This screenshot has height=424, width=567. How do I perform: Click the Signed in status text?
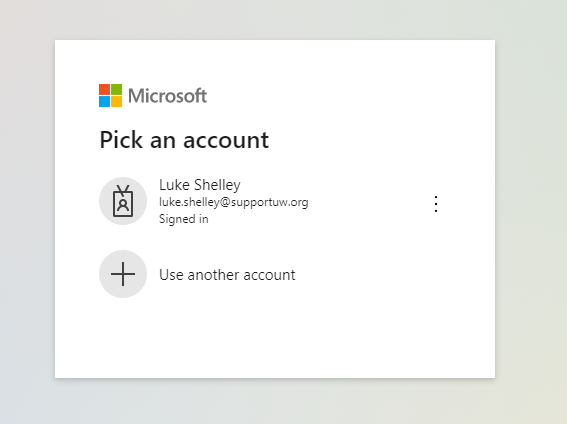point(184,219)
